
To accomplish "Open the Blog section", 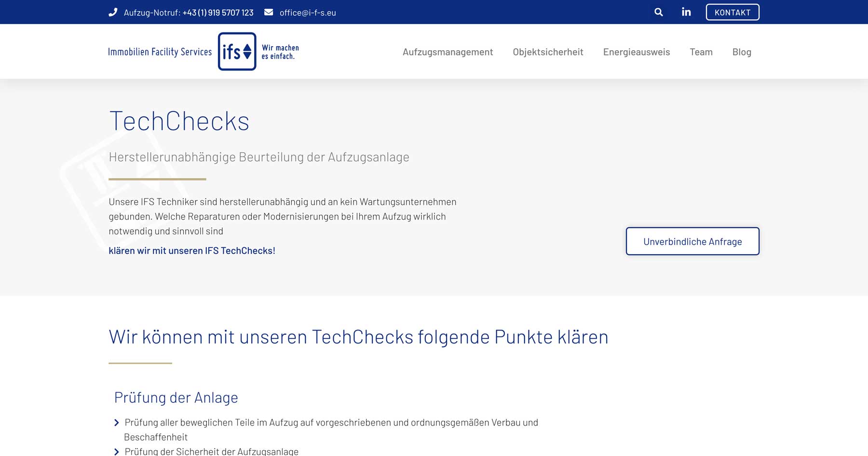I will (x=741, y=52).
